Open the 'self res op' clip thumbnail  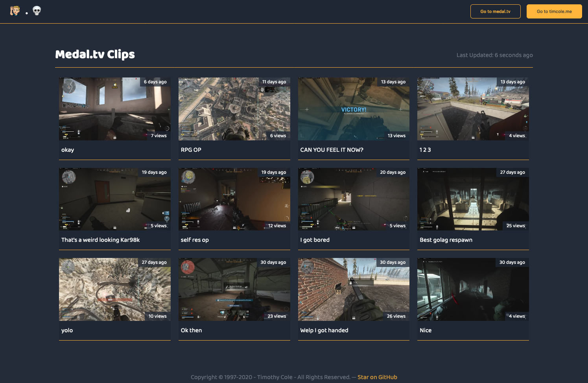234,199
